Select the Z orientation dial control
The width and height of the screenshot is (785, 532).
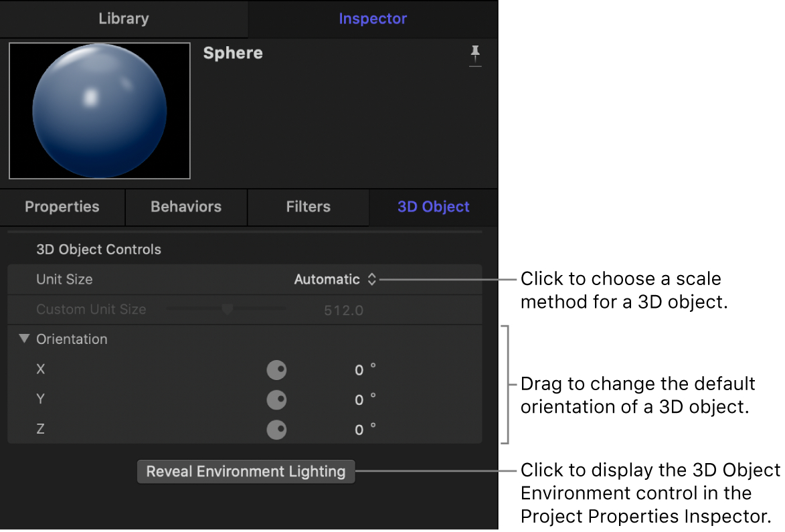(277, 430)
